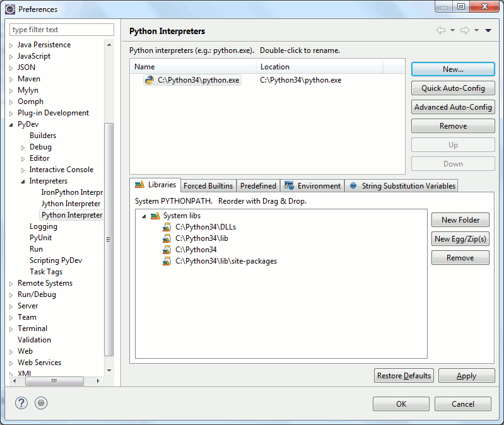This screenshot has height=425, width=504.
Task: Click the library icon for C:\Python34\DLLs
Action: [x=167, y=227]
